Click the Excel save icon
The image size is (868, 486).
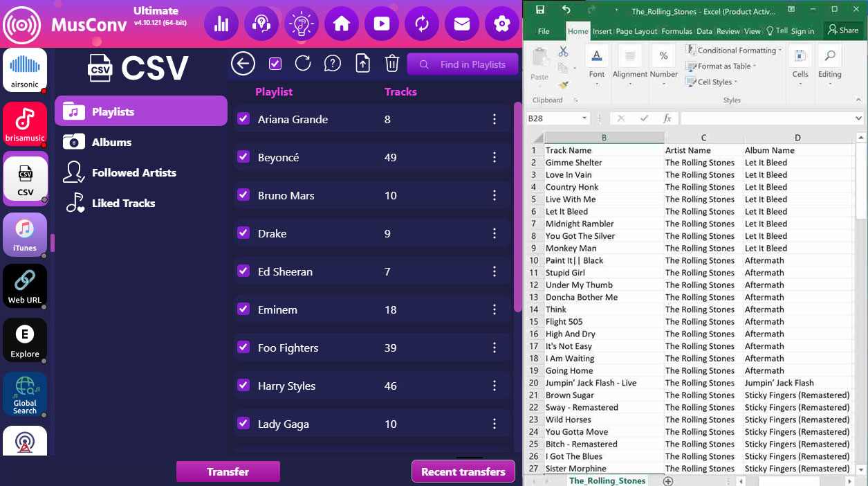(x=539, y=10)
